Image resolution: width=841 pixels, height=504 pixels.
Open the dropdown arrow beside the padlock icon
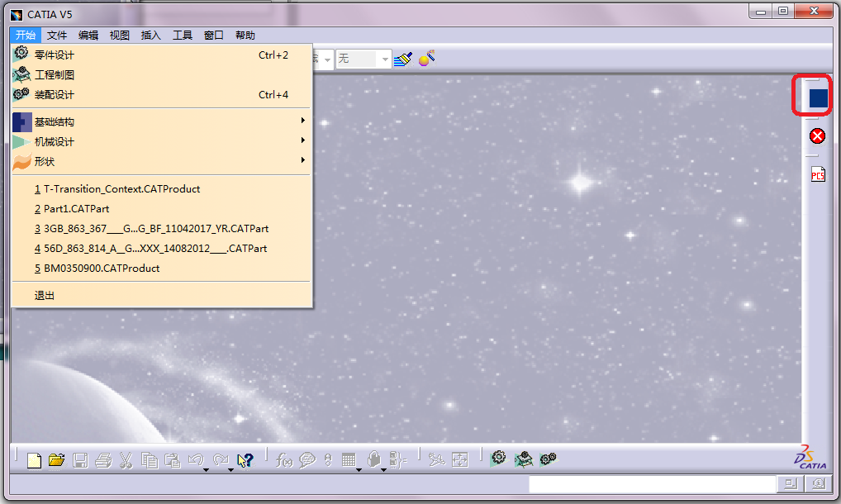tap(383, 469)
